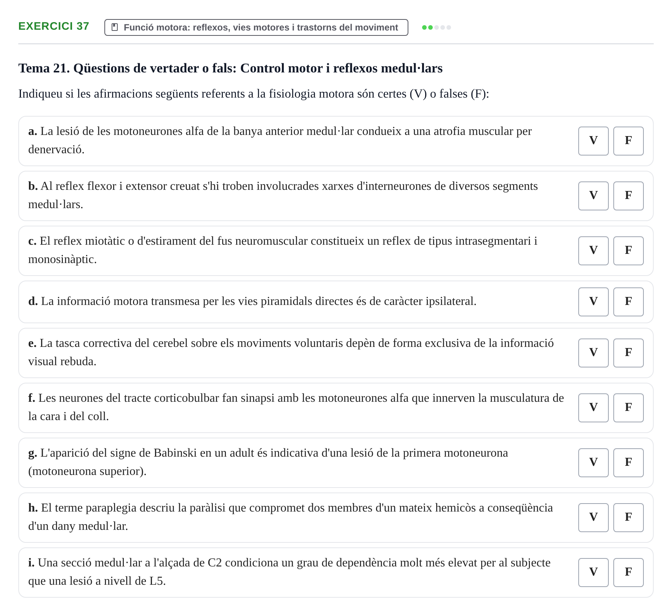Screen dimensions: 672x616
Task: Select V for statement h on paraplegia
Action: tap(593, 518)
